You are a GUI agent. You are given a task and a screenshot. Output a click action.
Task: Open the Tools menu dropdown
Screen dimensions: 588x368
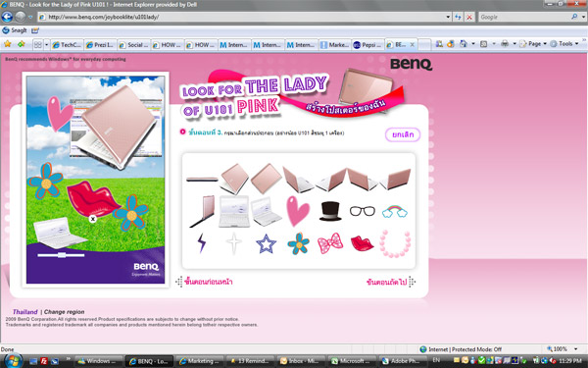[x=564, y=43]
